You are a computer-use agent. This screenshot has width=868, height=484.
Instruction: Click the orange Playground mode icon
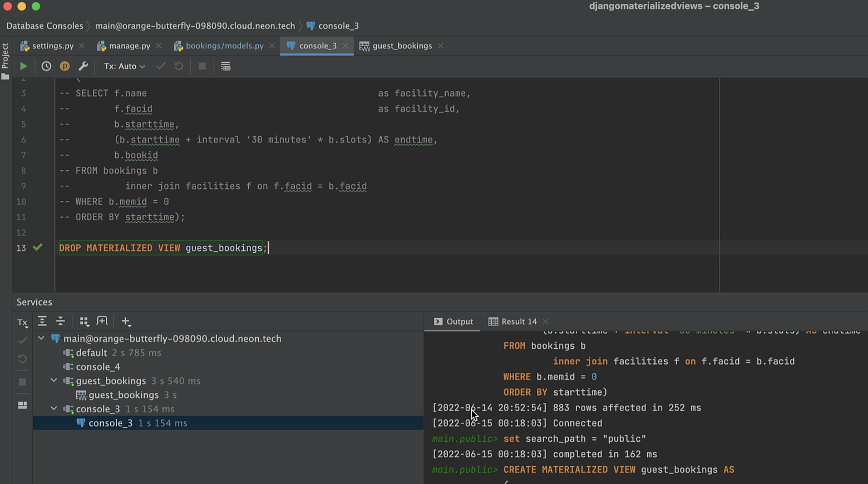coord(65,66)
